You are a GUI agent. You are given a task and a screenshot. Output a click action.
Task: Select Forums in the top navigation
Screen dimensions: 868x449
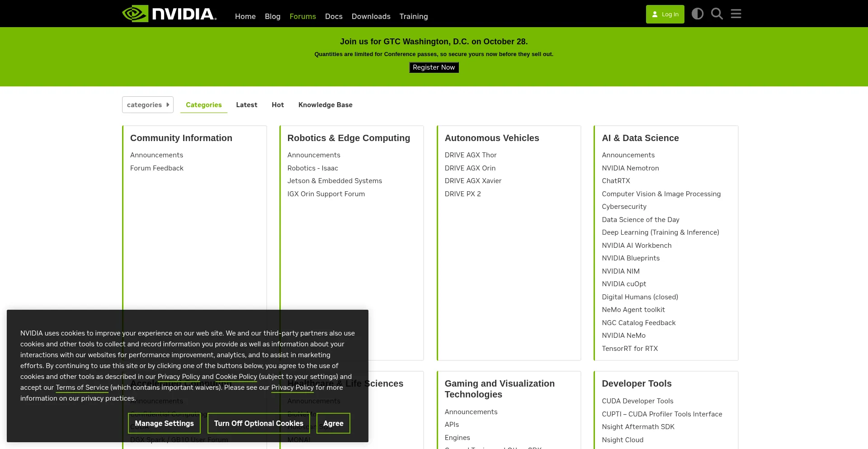click(x=302, y=16)
